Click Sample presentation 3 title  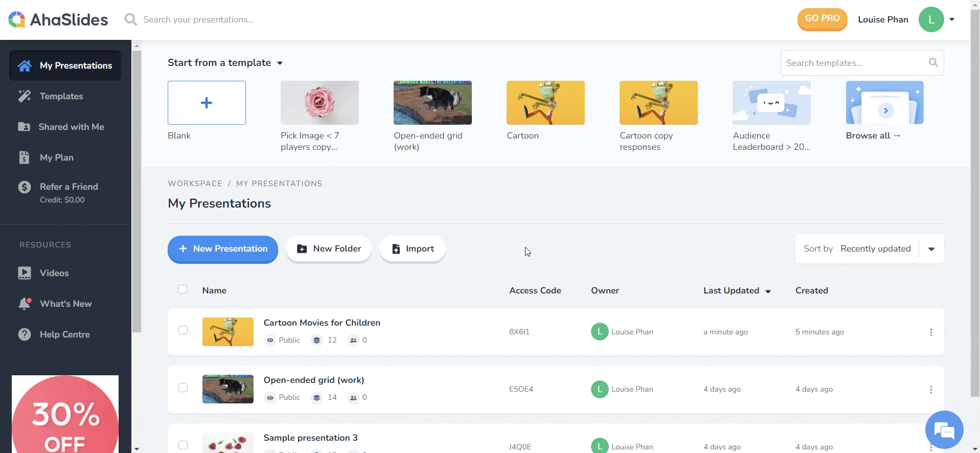pyautogui.click(x=310, y=438)
